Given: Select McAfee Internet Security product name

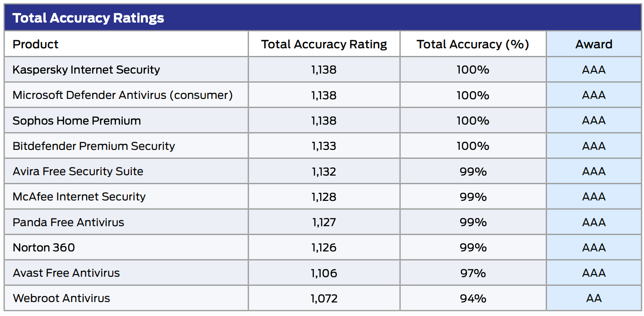Looking at the screenshot, I should pos(79,197).
